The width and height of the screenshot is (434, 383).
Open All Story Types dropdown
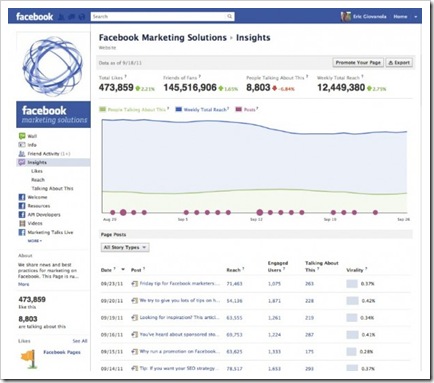click(125, 247)
